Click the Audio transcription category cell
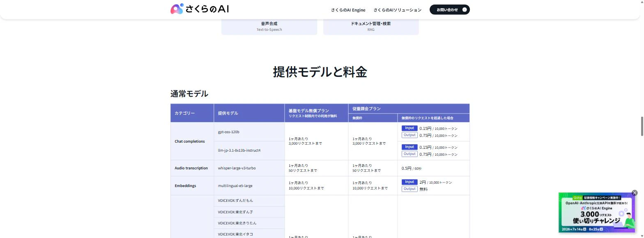Viewport: 644px width, 238px height. tap(192, 168)
